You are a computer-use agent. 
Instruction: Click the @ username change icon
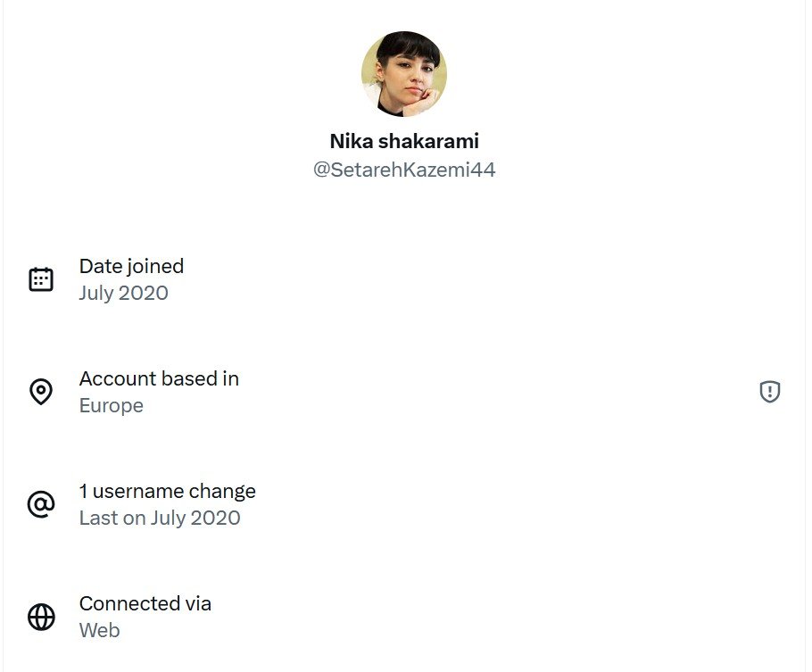pos(41,504)
